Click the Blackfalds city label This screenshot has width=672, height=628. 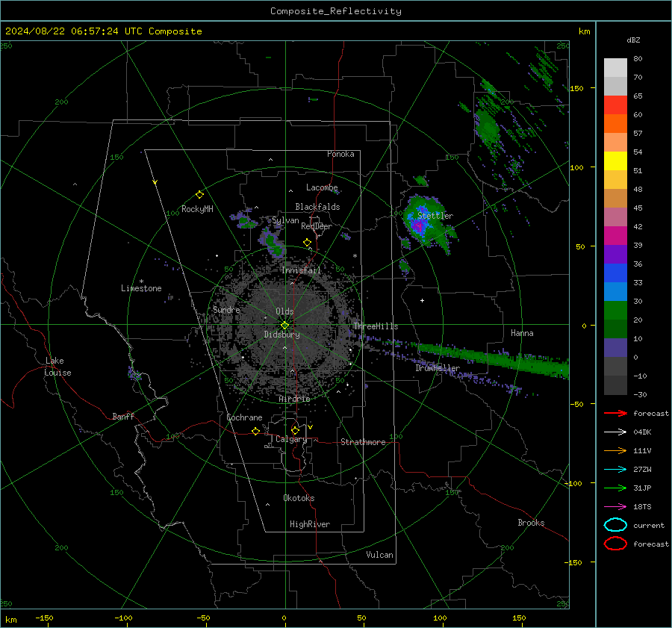pos(317,207)
